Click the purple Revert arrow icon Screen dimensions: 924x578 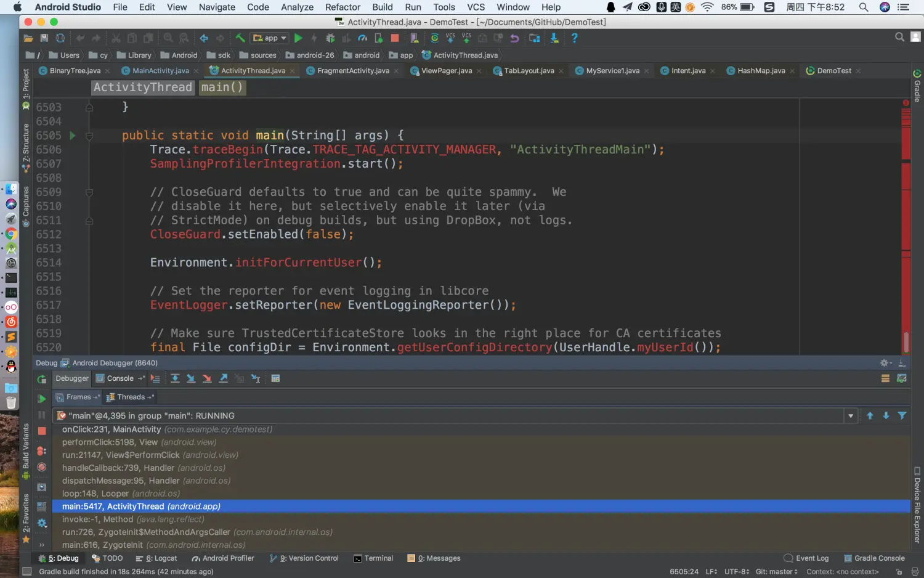(x=514, y=38)
